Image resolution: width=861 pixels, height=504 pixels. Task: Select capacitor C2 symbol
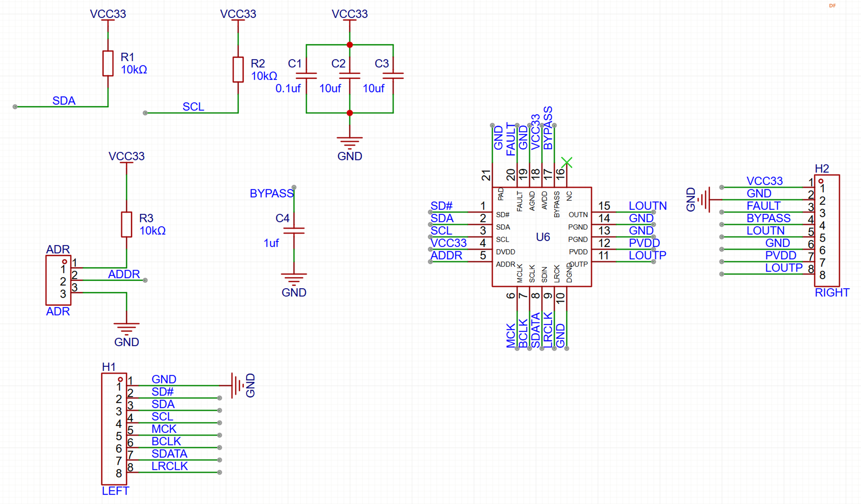[x=349, y=76]
